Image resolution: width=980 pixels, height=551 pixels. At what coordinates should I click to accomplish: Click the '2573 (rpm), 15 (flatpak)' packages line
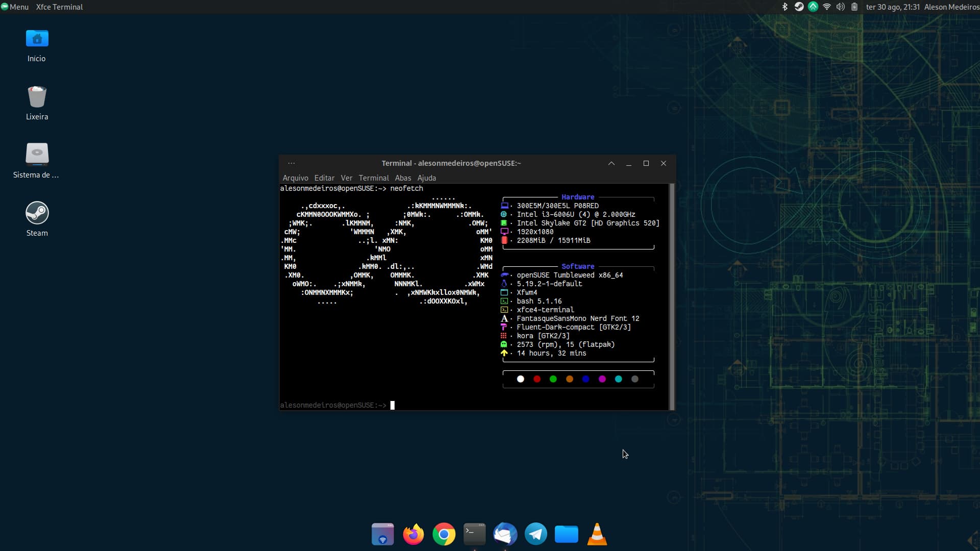point(566,344)
